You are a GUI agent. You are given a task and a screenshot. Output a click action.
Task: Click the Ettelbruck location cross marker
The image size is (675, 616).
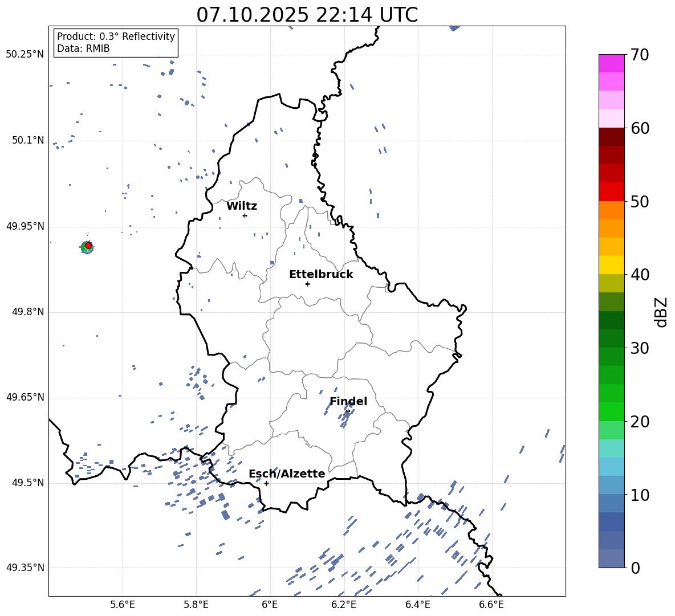pos(307,284)
